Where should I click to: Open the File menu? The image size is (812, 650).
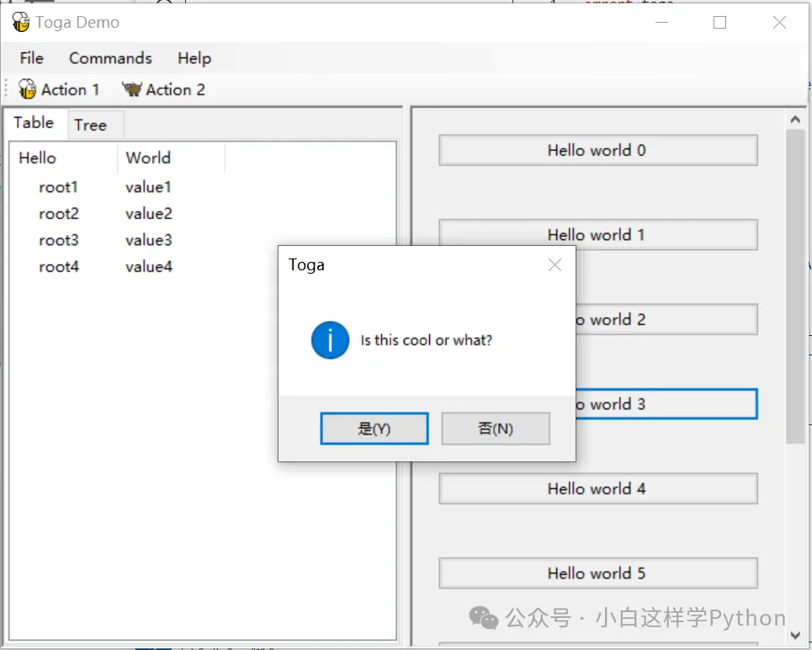click(x=31, y=58)
